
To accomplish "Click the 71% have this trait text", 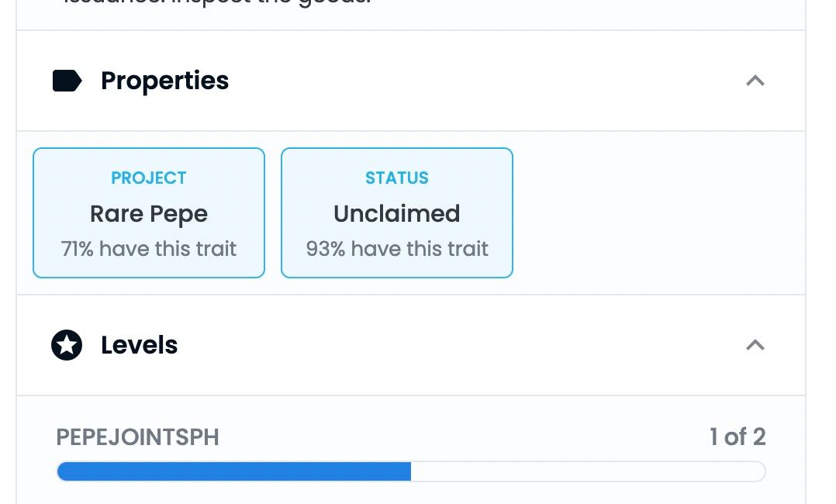I will point(149,249).
